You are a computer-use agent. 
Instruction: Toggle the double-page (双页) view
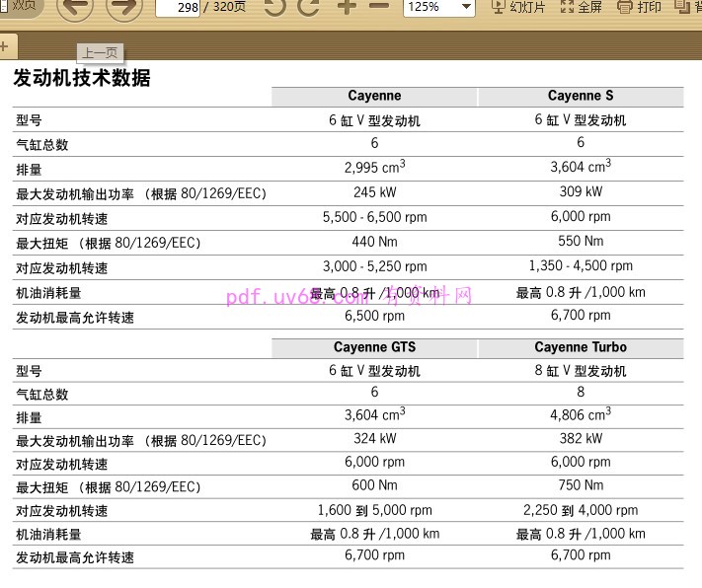coord(22,5)
